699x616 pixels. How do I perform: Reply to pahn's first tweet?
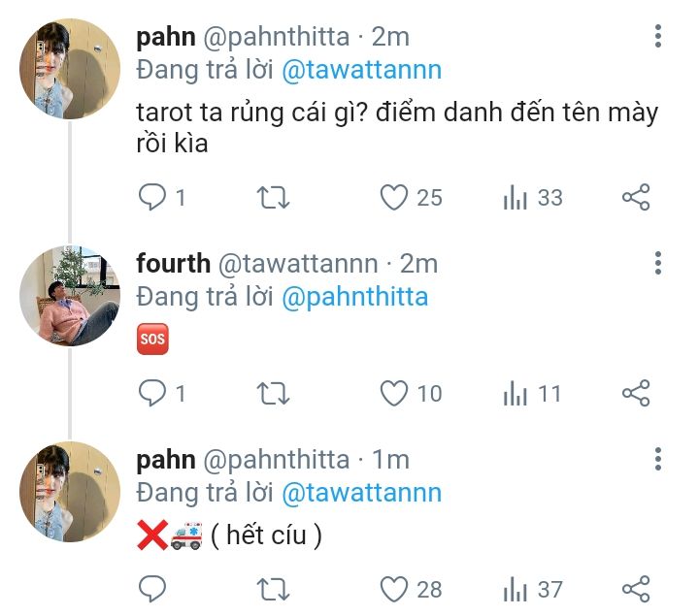tap(152, 198)
